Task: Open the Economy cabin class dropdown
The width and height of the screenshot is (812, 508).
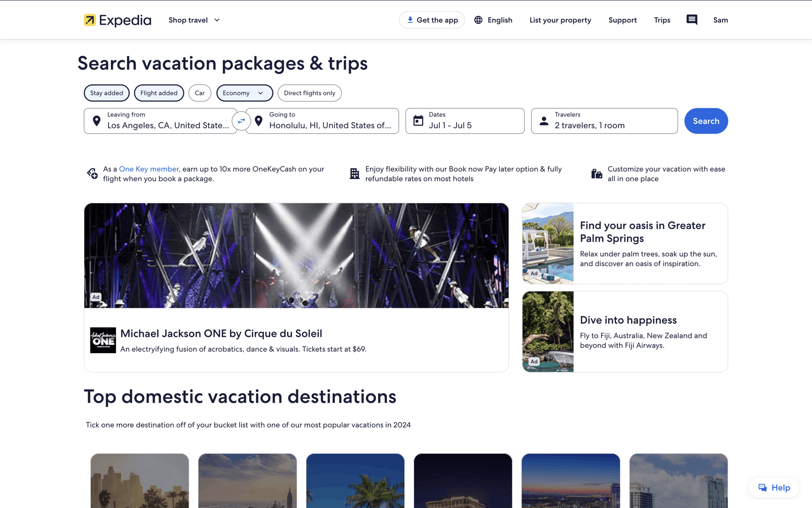Action: tap(244, 93)
